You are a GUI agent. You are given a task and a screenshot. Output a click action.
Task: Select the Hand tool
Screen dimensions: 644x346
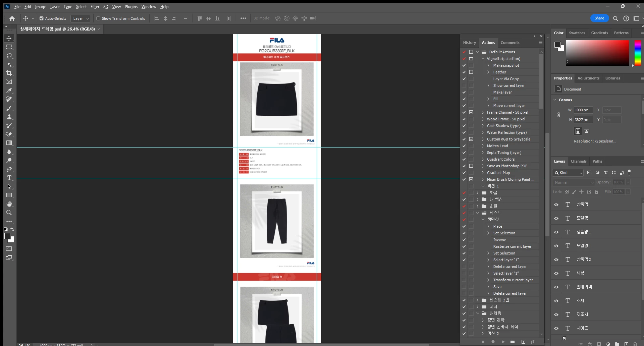click(x=9, y=204)
